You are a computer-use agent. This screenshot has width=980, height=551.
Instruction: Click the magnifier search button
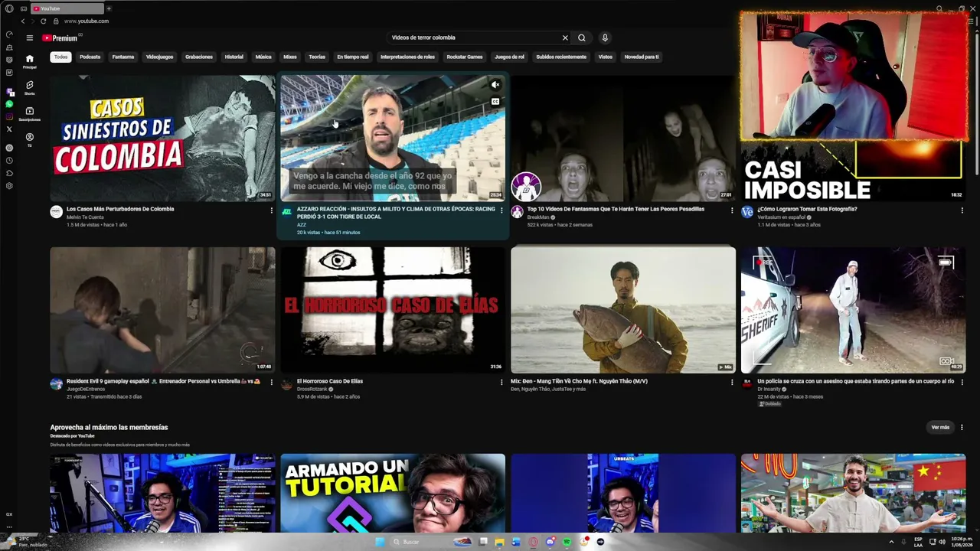click(x=582, y=37)
